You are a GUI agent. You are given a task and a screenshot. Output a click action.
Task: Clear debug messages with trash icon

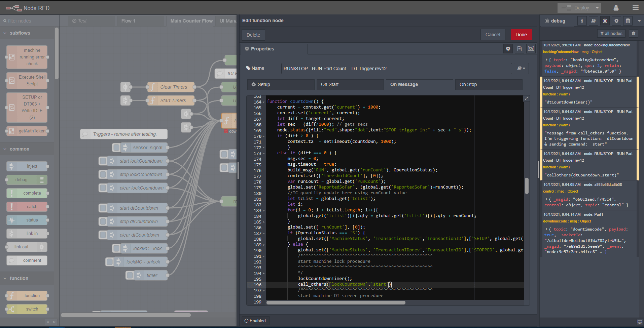coord(634,34)
